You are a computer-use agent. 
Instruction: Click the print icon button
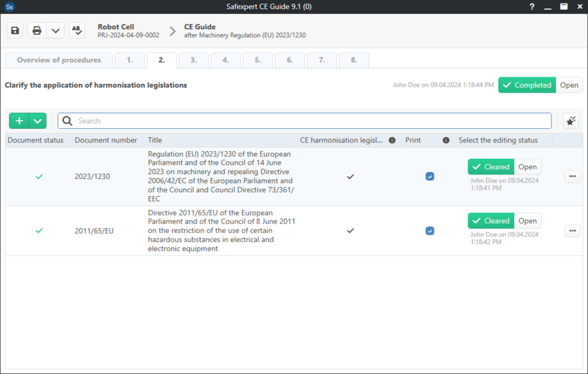(37, 31)
